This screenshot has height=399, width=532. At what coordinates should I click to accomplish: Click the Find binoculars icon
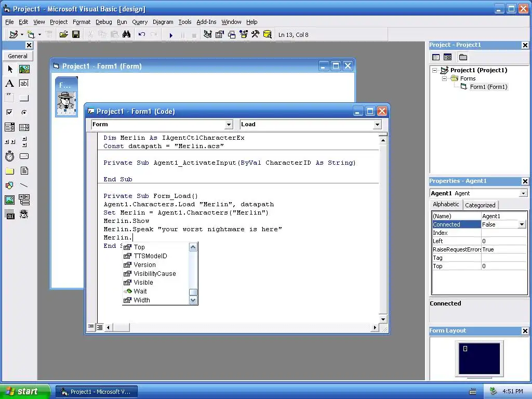(127, 34)
